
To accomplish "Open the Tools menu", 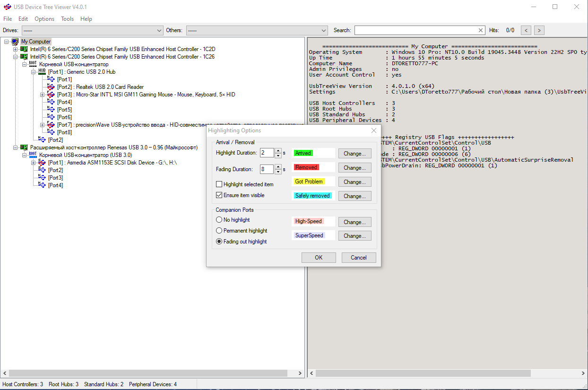I will 68,19.
